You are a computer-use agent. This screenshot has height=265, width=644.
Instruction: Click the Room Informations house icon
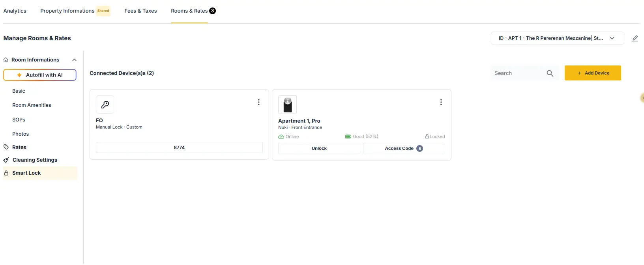(x=6, y=60)
